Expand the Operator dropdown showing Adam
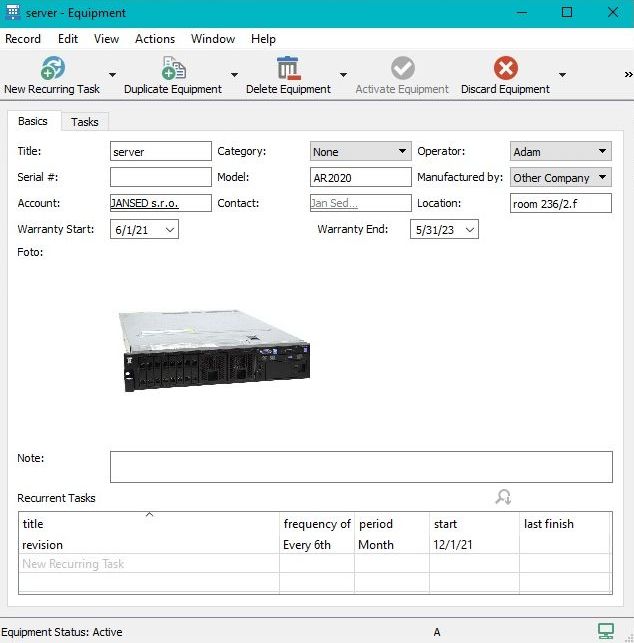Screen dimensions: 634x643 (602, 152)
